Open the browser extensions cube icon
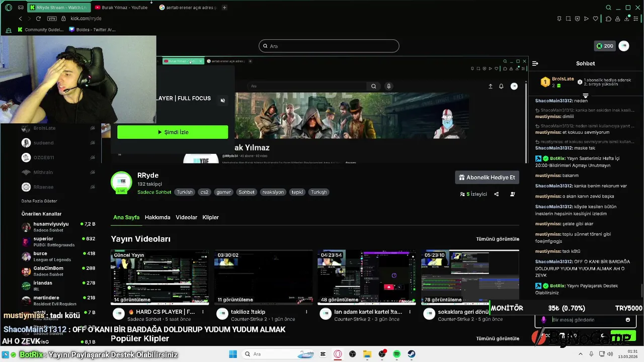The width and height of the screenshot is (644, 362). (608, 19)
